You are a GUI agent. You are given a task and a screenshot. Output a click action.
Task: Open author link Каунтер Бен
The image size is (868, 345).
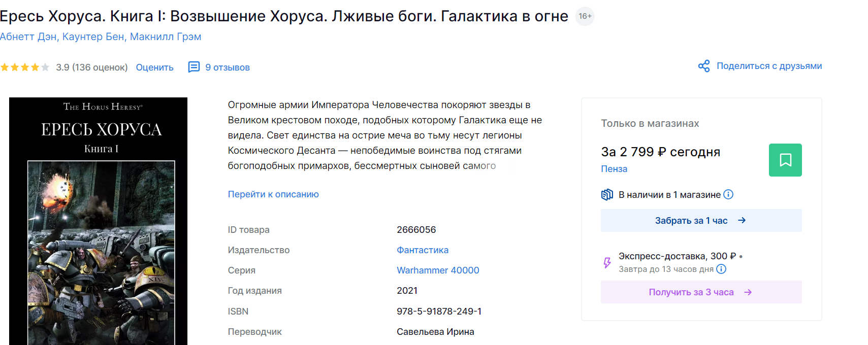[x=93, y=37]
